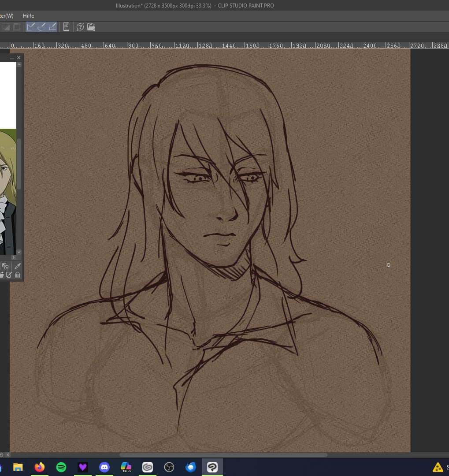Viewport: 449px width, 476px height.
Task: Click the canvas horizontal scrollbar thumb
Action: tap(223, 455)
